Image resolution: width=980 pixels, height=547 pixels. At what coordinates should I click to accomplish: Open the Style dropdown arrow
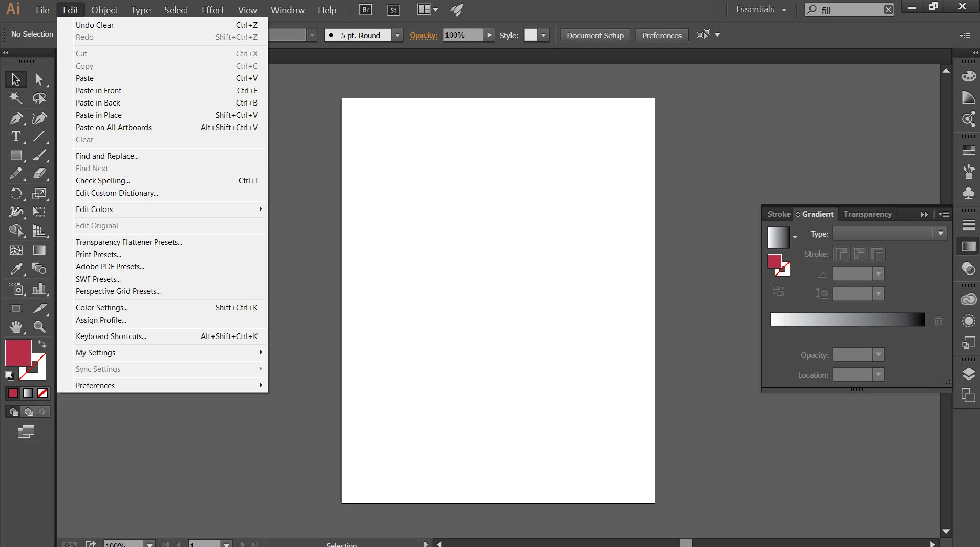tap(544, 35)
